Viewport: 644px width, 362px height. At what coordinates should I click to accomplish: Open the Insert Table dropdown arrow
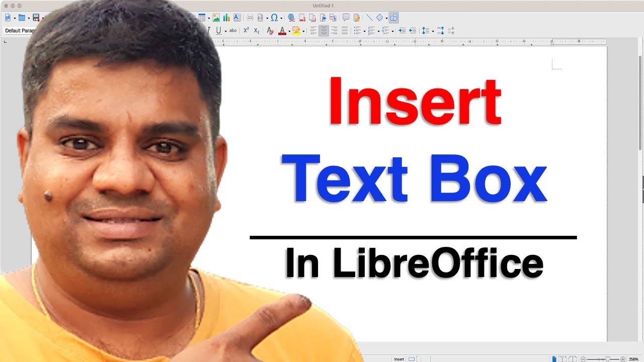coord(209,18)
